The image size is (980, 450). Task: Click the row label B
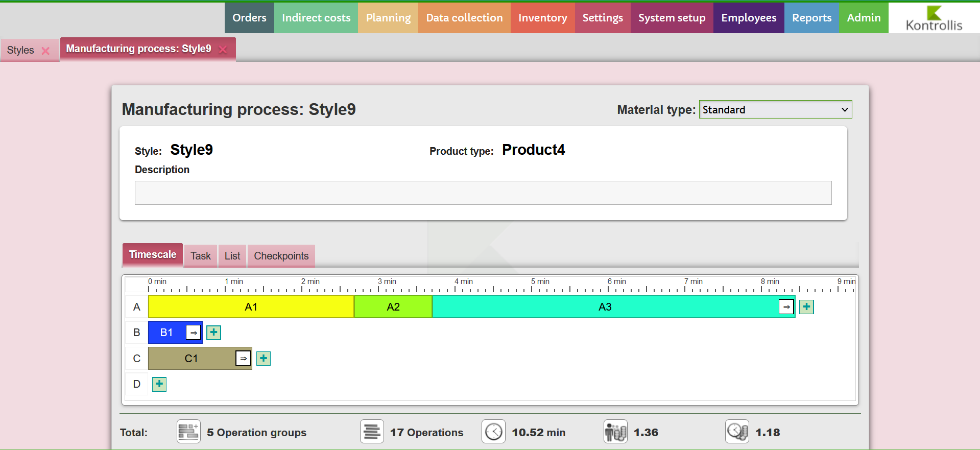click(x=137, y=333)
